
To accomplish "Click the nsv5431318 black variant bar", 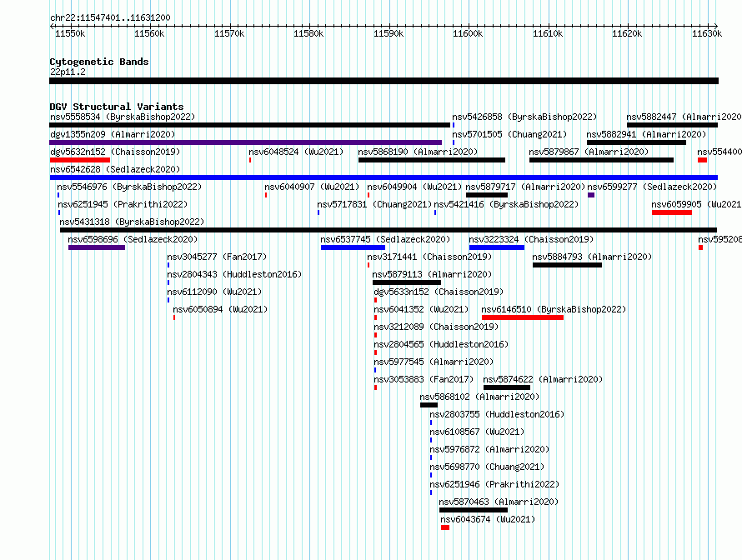I will 389,230.
